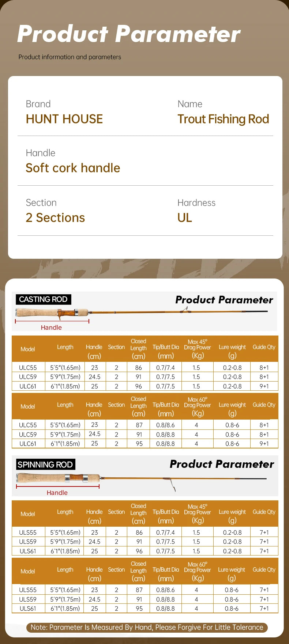Select the CASTING ROD black label
The image size is (289, 644).
(x=43, y=299)
